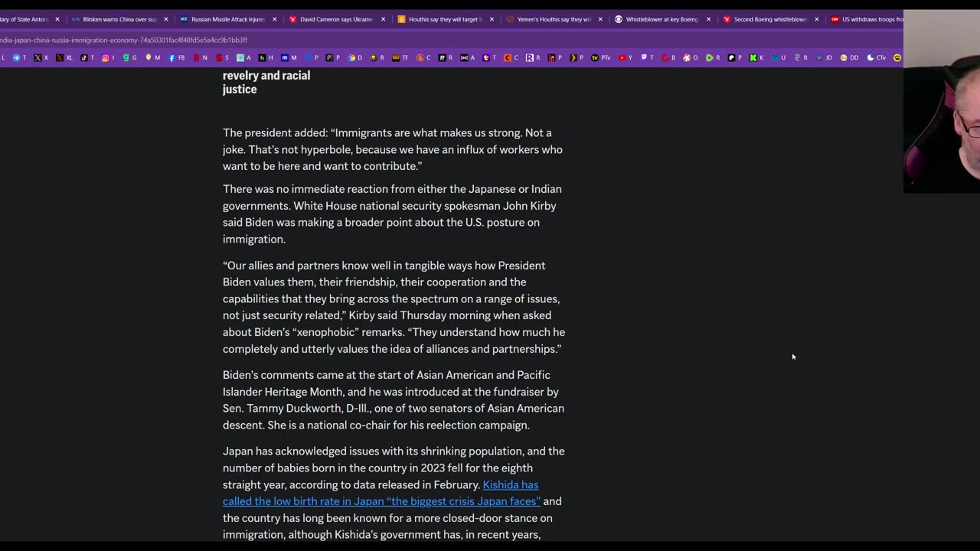980x551 pixels.
Task: Open the multicolor D bookmark
Action: pyautogui.click(x=355, y=57)
